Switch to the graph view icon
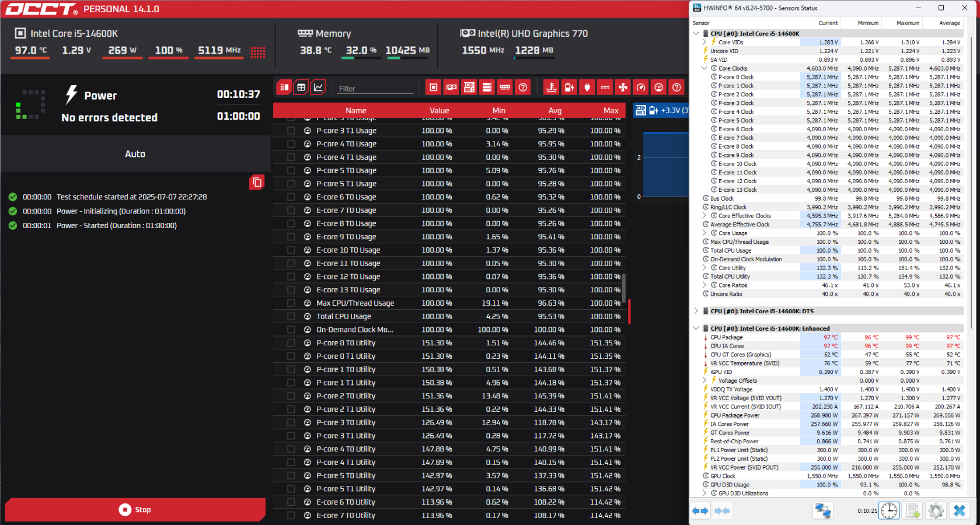This screenshot has height=525, width=980. (318, 87)
